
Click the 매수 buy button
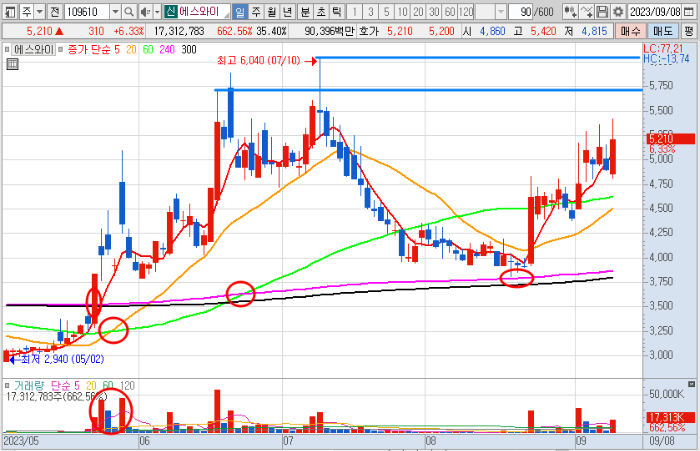click(630, 31)
